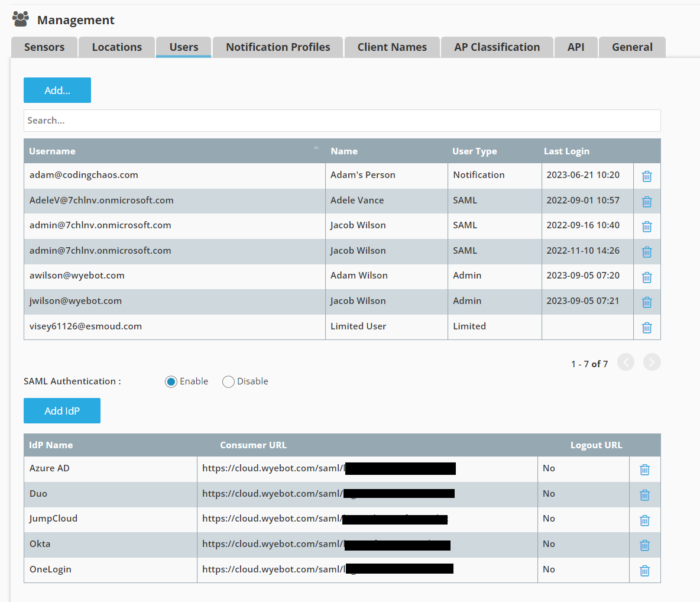Enable SAML Authentication radio button
Screen dimensions: 700x602
pos(171,382)
